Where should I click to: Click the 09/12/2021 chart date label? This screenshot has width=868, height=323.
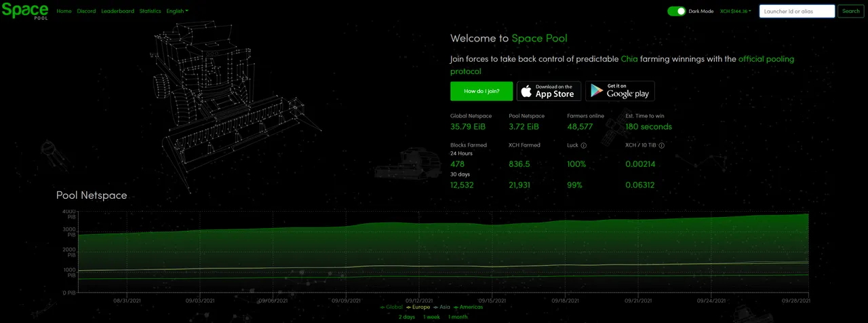(419, 300)
